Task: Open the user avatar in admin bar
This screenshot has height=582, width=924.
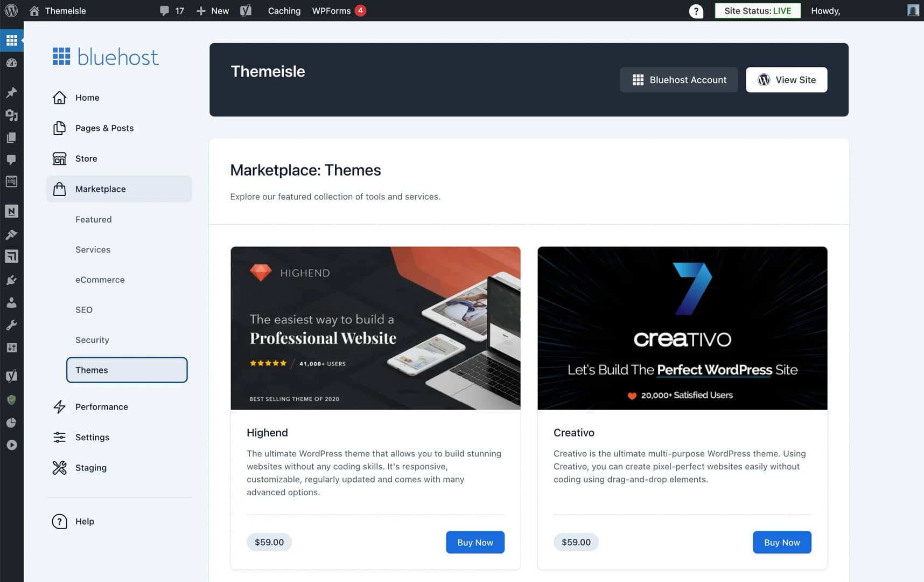Action: (x=913, y=11)
